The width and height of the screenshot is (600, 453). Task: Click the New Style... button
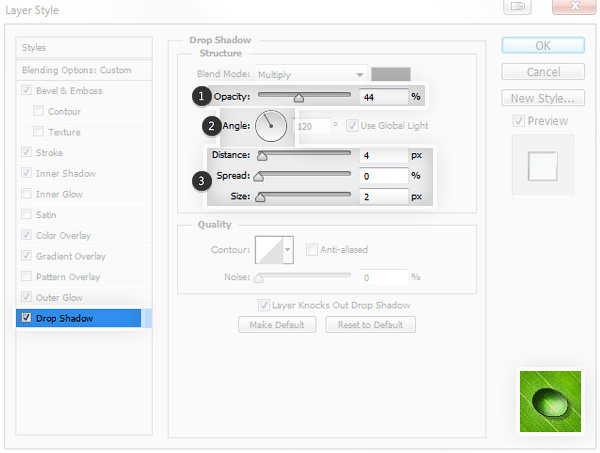coord(543,98)
